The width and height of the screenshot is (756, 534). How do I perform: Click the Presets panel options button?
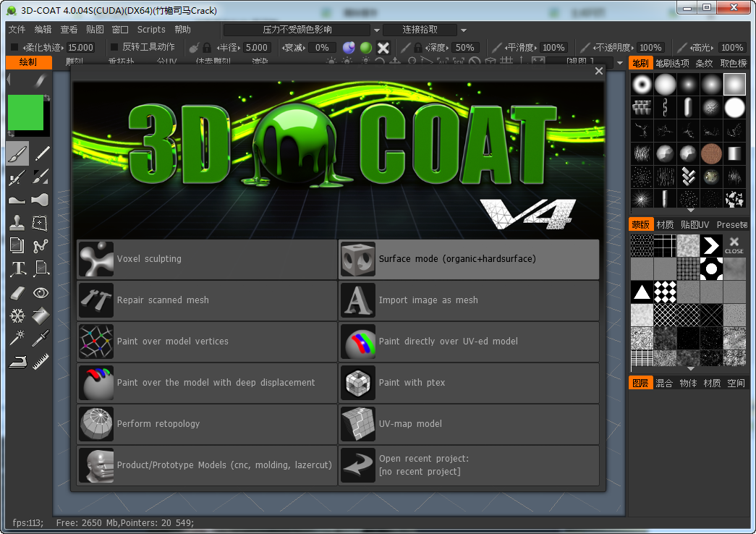tap(745, 225)
